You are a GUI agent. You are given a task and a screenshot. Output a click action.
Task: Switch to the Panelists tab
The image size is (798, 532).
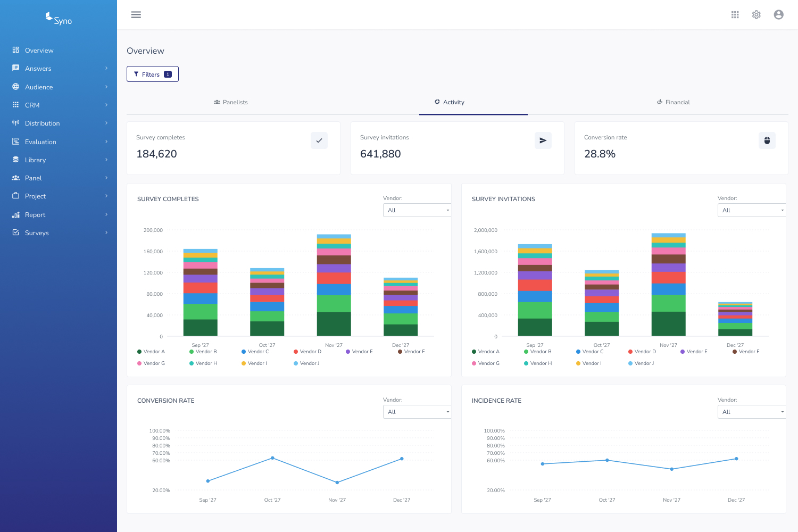click(231, 102)
